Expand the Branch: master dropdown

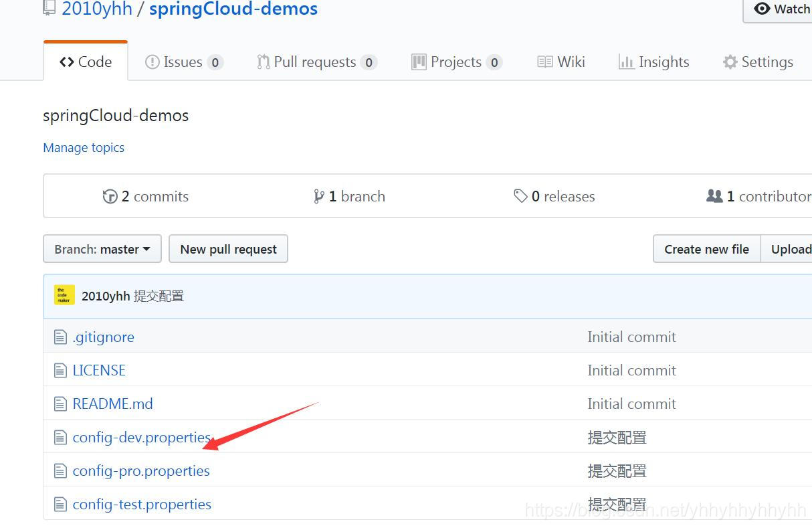click(102, 249)
